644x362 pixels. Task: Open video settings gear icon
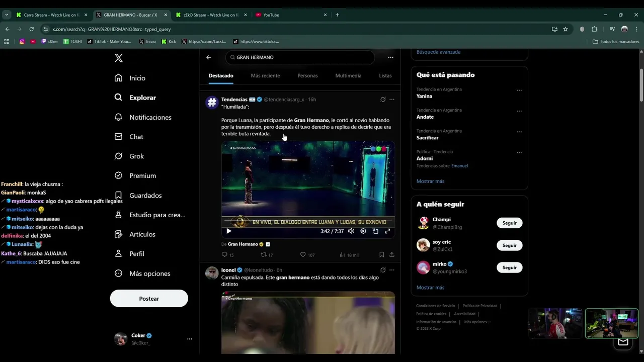point(363,231)
